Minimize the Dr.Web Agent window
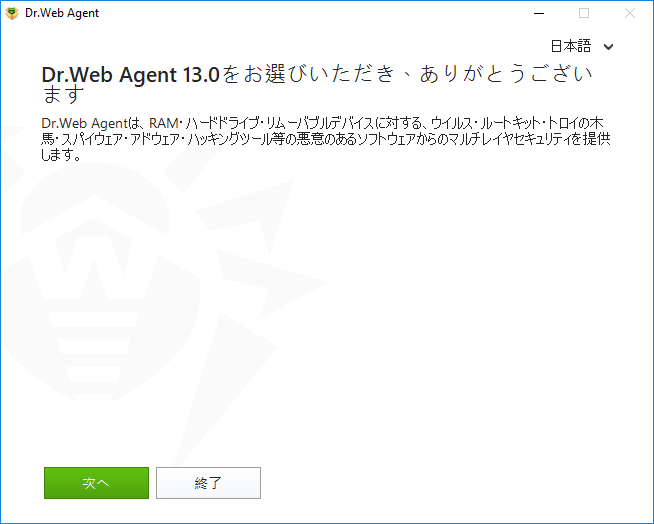Image resolution: width=654 pixels, height=524 pixels. point(539,13)
